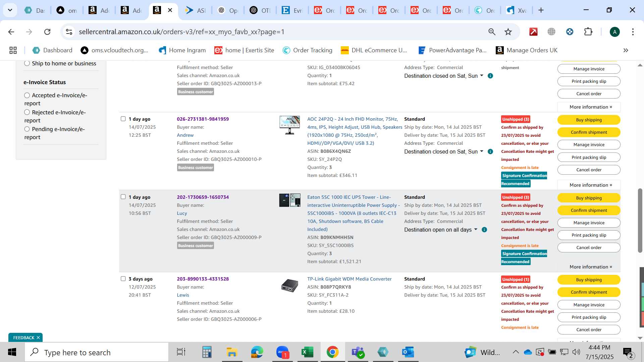Screen dimensions: 644x362
Task: Click Confirm shipment for Eaton UPS order
Action: tap(589, 210)
